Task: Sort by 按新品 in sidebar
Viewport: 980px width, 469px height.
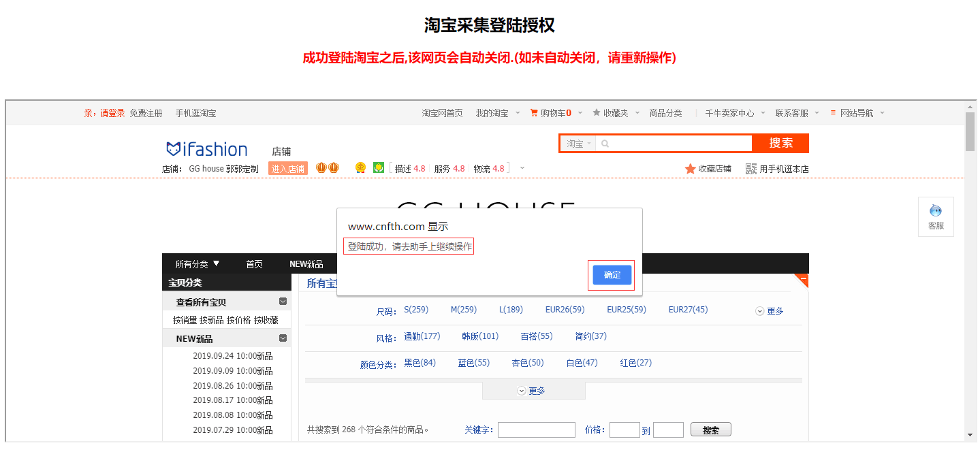Action: point(212,320)
